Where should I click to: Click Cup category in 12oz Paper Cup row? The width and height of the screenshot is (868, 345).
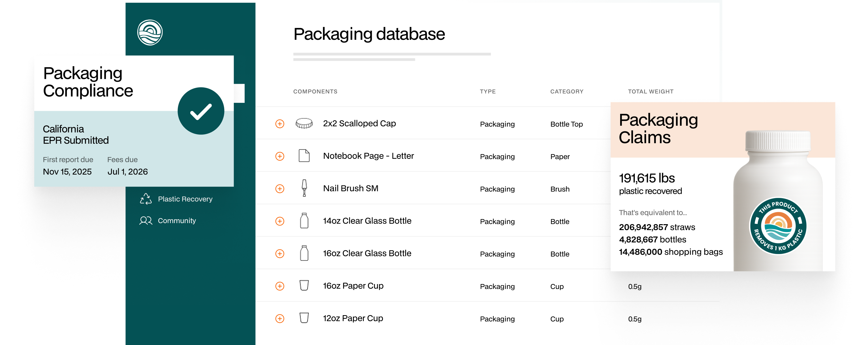557,319
